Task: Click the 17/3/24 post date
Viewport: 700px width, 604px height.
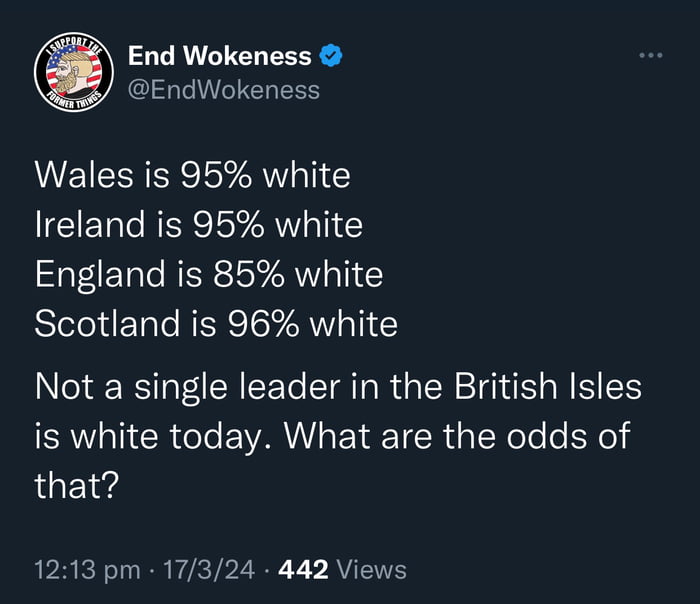Action: click(211, 570)
